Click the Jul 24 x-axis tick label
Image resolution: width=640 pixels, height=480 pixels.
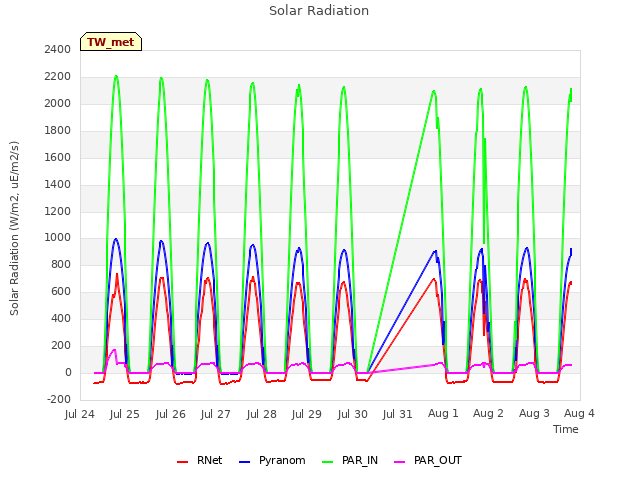[80, 414]
